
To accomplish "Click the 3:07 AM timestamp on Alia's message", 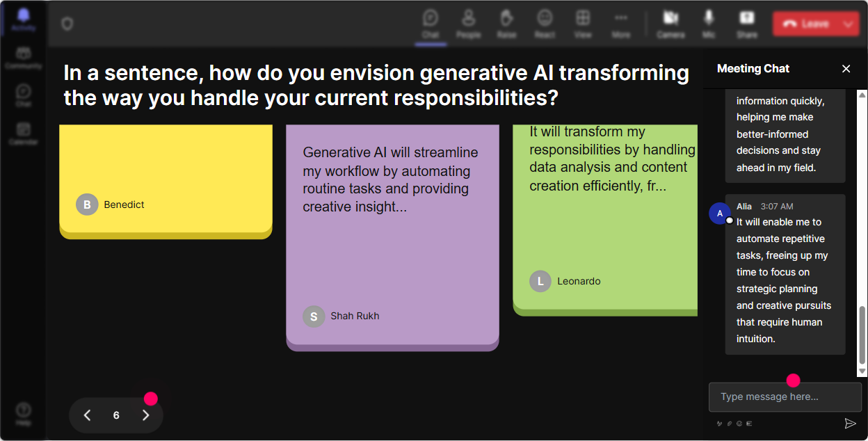I will (x=777, y=207).
